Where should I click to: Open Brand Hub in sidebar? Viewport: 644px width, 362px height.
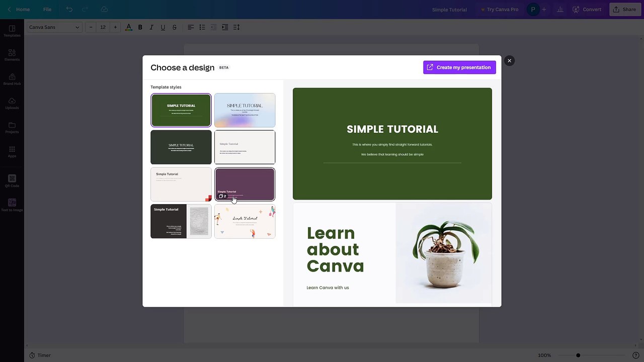click(12, 79)
